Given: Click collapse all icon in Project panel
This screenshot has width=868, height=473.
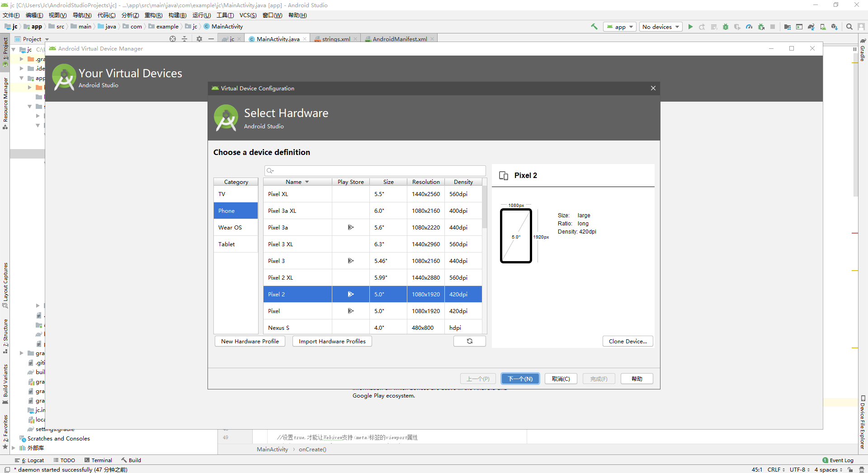Looking at the screenshot, I should click(x=184, y=39).
